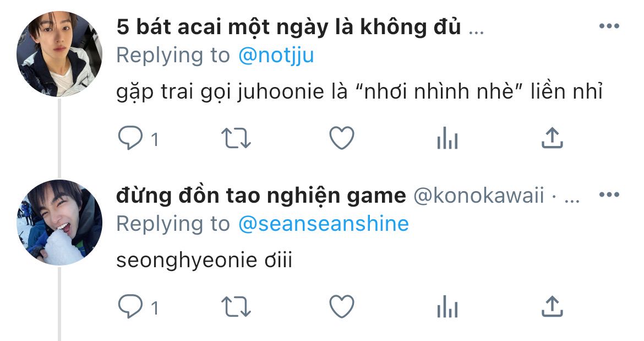Reply to the juhoonie tweet

tap(130, 138)
